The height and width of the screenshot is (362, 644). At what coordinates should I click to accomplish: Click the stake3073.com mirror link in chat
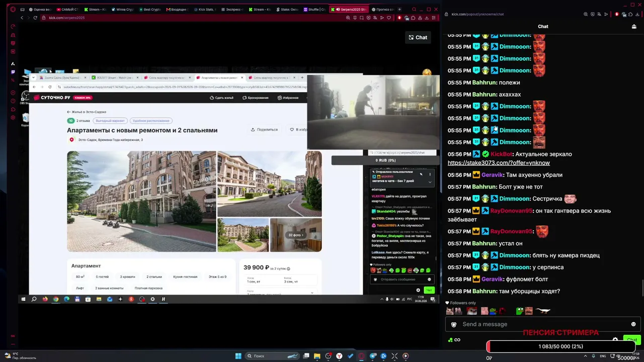click(x=499, y=163)
